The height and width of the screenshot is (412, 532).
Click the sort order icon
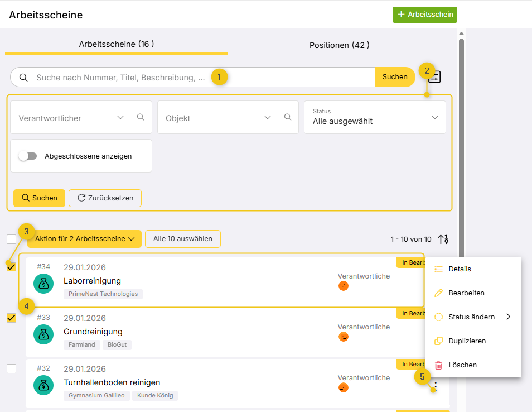click(x=443, y=239)
